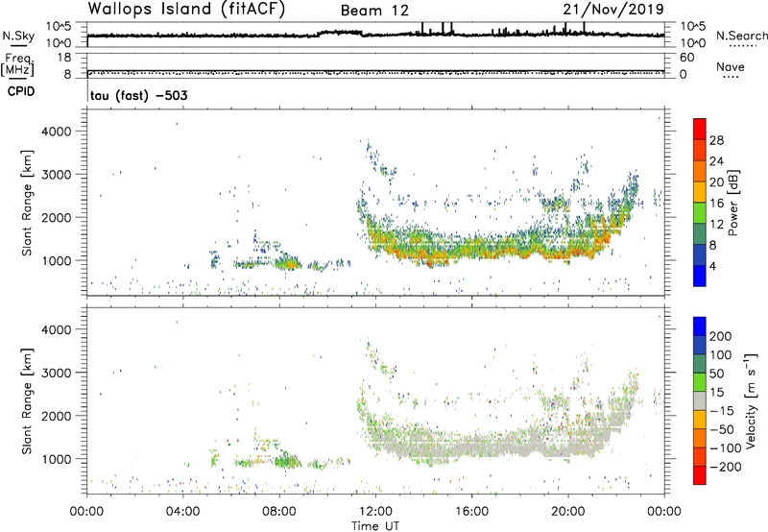Click the '60' Nave axis value
Image resolution: width=768 pixels, height=532 pixels.
click(686, 58)
